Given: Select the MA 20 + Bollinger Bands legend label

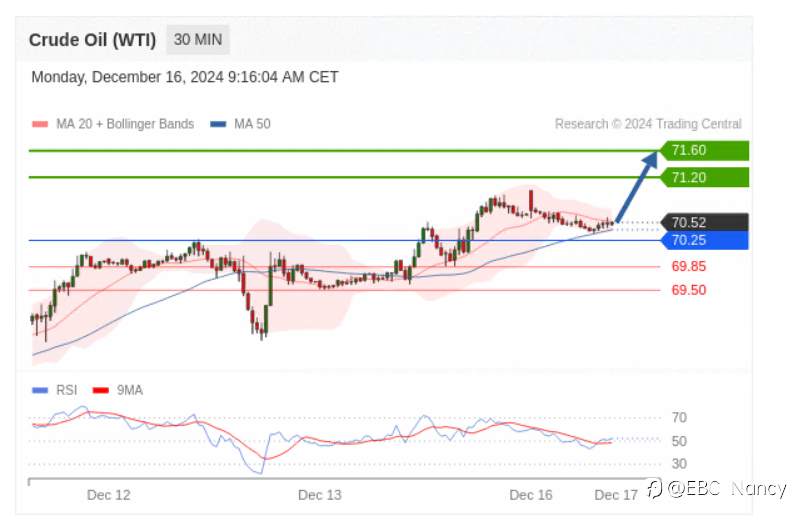Looking at the screenshot, I should [x=125, y=124].
